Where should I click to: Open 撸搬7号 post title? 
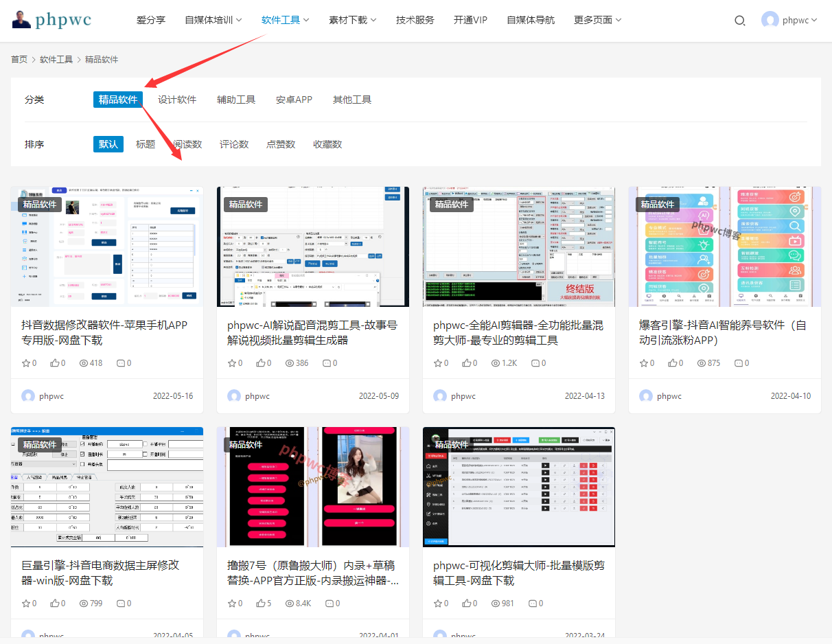[x=313, y=573]
